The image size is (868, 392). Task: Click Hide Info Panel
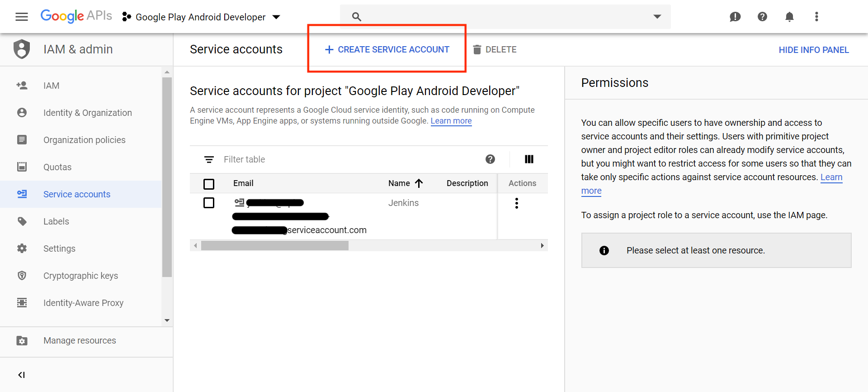coord(814,50)
